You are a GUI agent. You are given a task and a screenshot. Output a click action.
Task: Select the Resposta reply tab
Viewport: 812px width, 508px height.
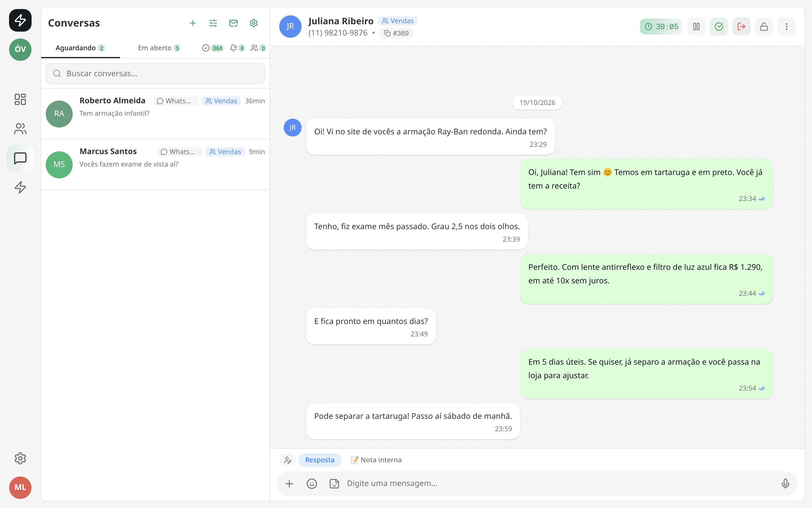(320, 460)
